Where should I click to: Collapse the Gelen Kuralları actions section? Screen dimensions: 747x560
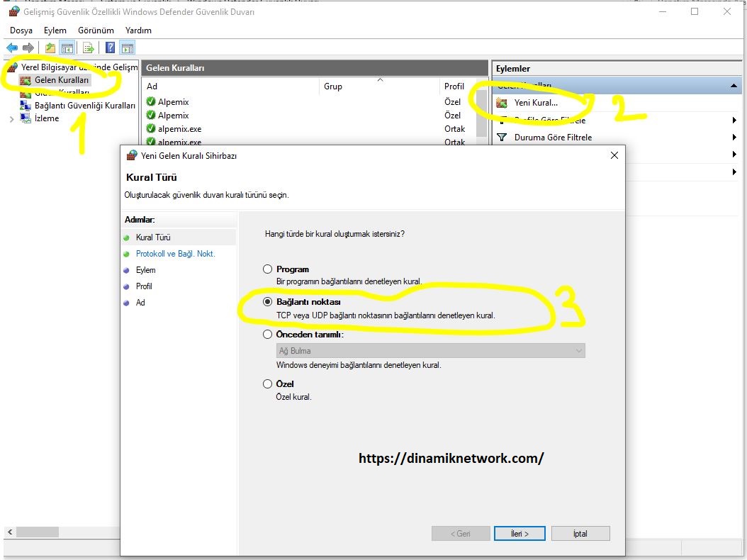pyautogui.click(x=732, y=85)
